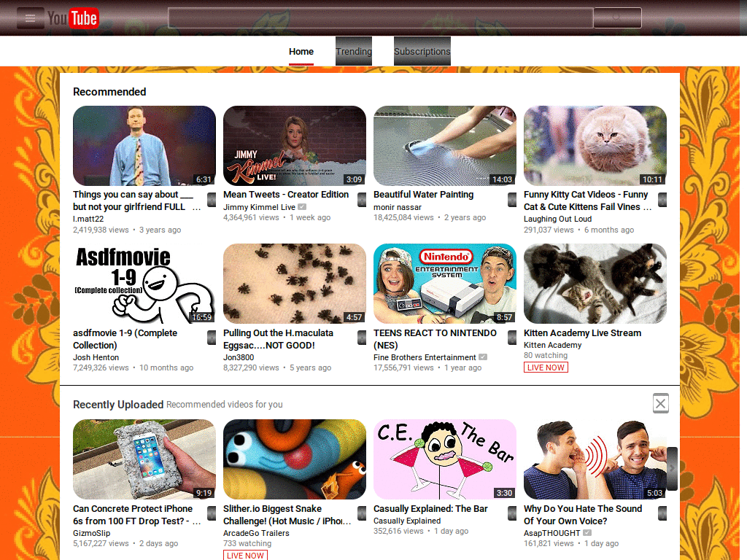Open options menu for Mean Tweets video
Image resolution: width=747 pixels, height=560 pixels.
point(362,200)
